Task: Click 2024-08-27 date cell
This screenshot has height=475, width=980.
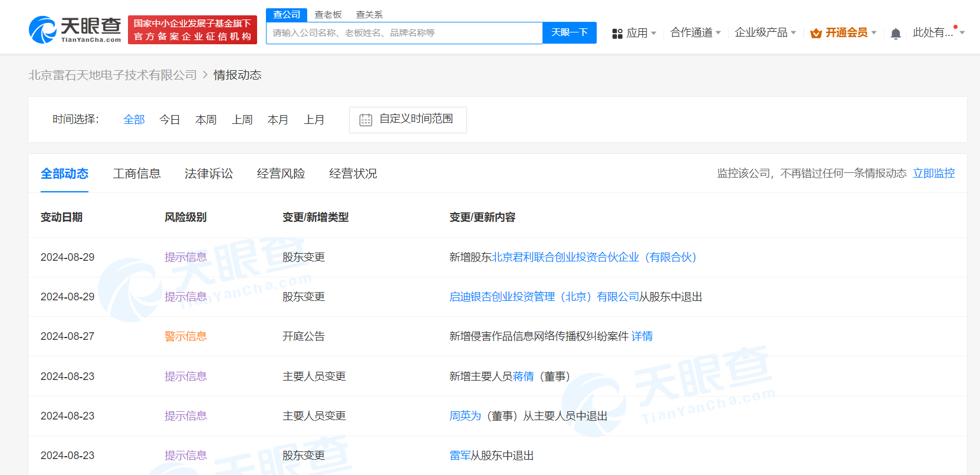Action: (67, 336)
